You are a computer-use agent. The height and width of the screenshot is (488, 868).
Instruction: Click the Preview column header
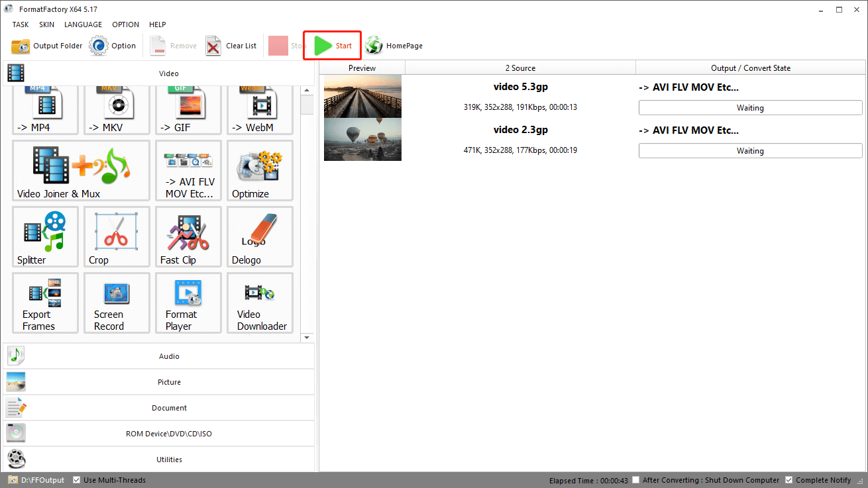coord(362,68)
